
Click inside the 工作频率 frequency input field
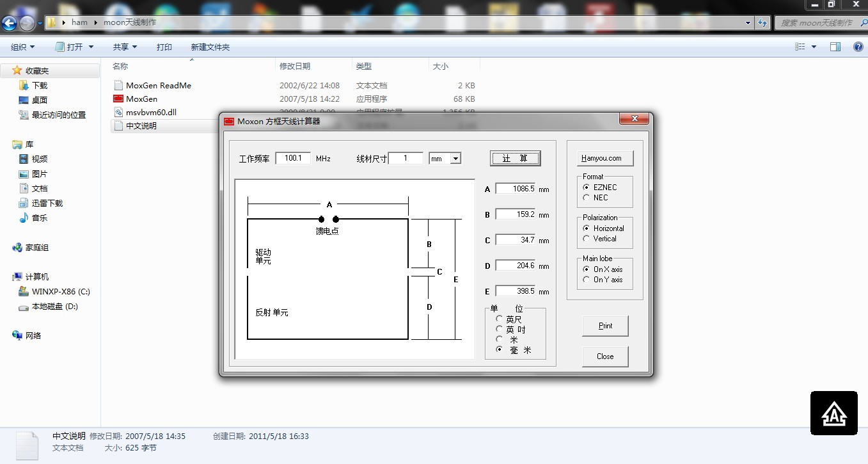pos(292,158)
